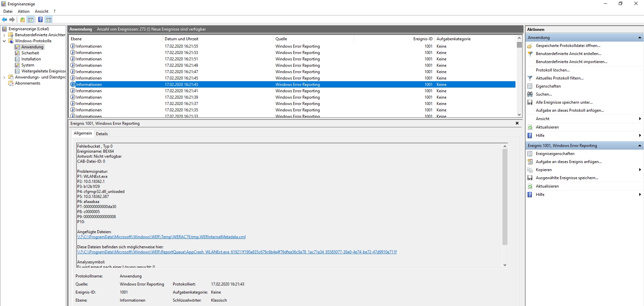The width and height of the screenshot is (644, 306).
Task: Expand Benutzerdefinierte Ansichten tree node
Action: click(4, 35)
